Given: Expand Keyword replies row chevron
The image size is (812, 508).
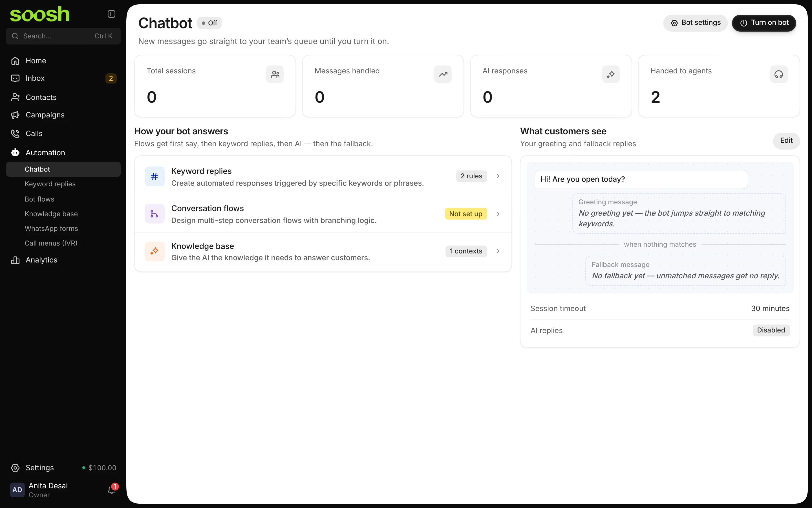Looking at the screenshot, I should click(498, 176).
